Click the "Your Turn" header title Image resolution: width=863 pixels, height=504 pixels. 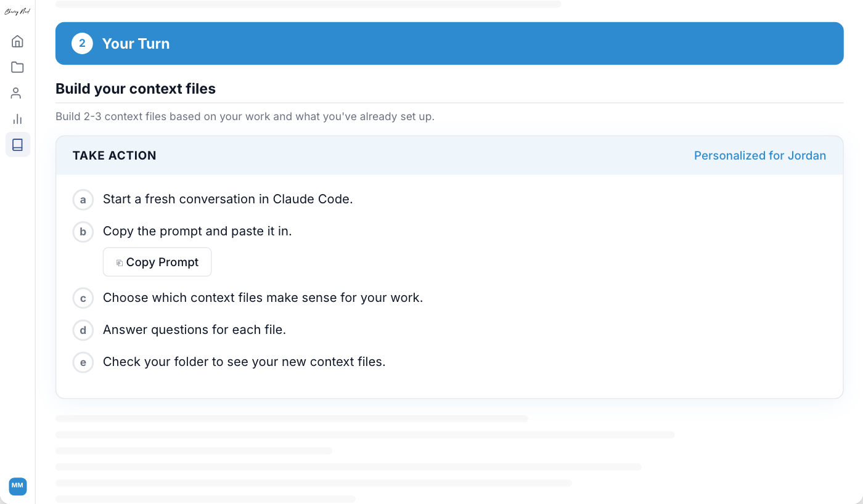pyautogui.click(x=136, y=44)
